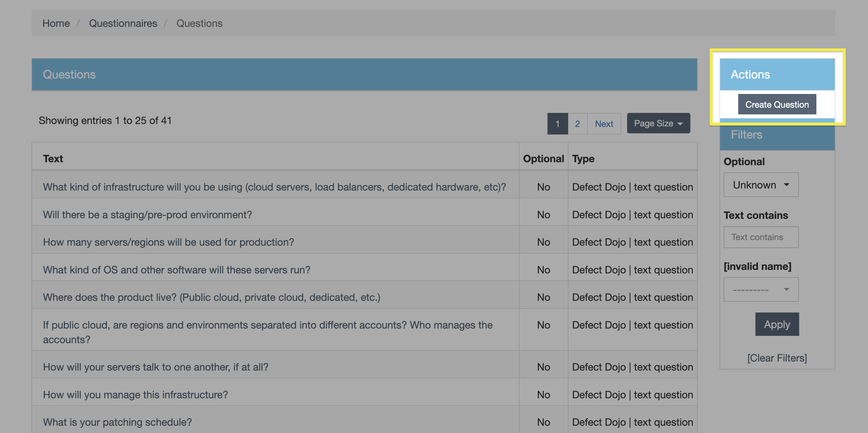Open the invalid name dropdown
This screenshot has width=868, height=433.
[761, 289]
